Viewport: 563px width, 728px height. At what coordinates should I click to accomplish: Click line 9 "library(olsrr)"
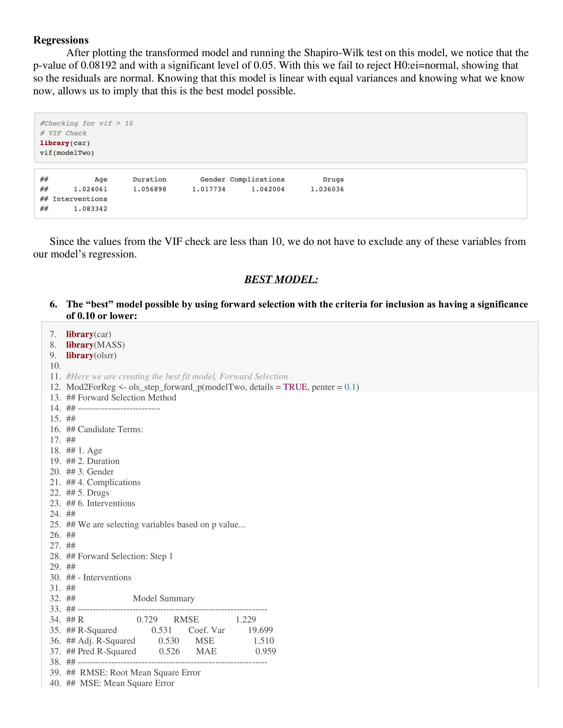(x=91, y=355)
